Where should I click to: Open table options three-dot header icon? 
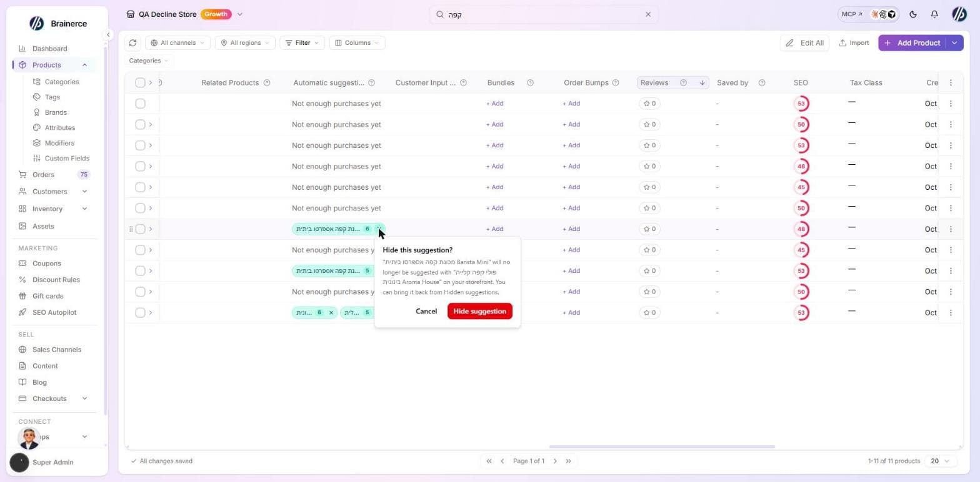(951, 83)
